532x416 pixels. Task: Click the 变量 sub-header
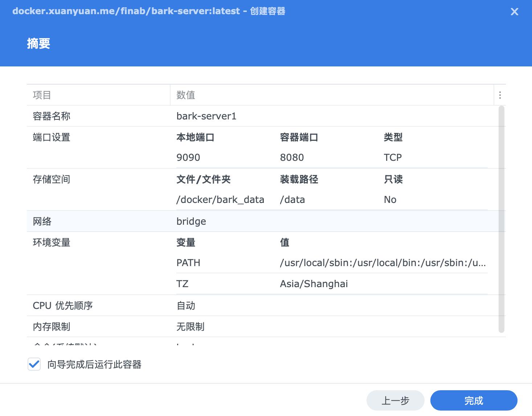[186, 242]
